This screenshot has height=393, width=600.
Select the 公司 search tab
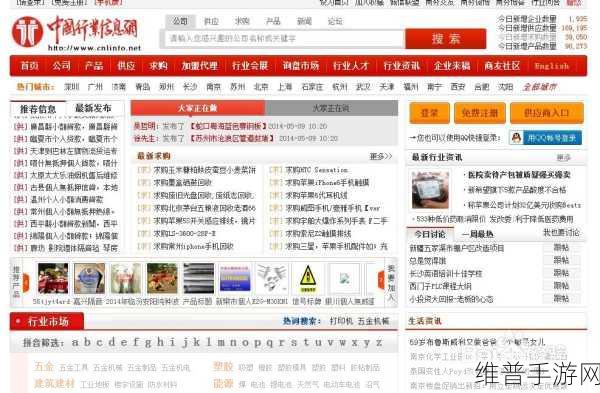[180, 21]
